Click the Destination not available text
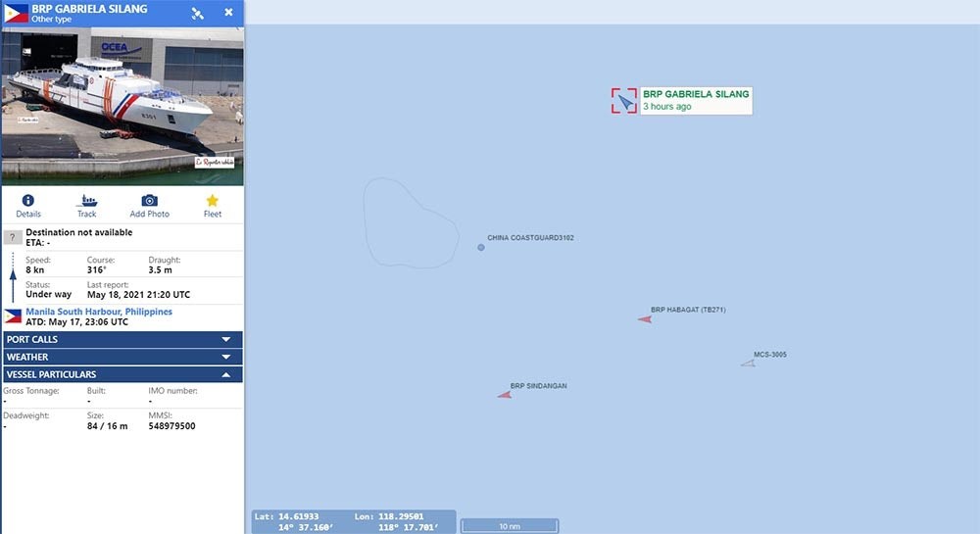Image resolution: width=980 pixels, height=534 pixels. 78,232
